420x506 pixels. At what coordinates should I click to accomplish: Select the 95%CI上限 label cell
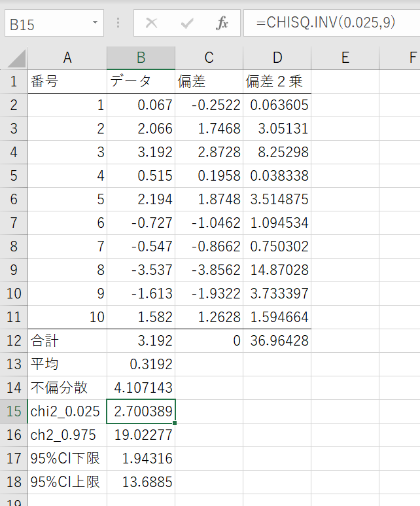pyautogui.click(x=67, y=482)
